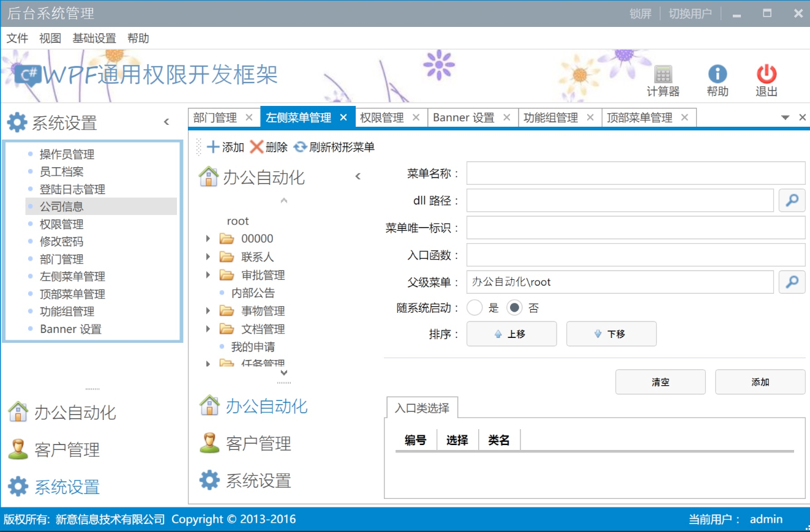Viewport: 810px width, 532px height.
Task: Click the down chevron below the tree
Action: [x=283, y=372]
